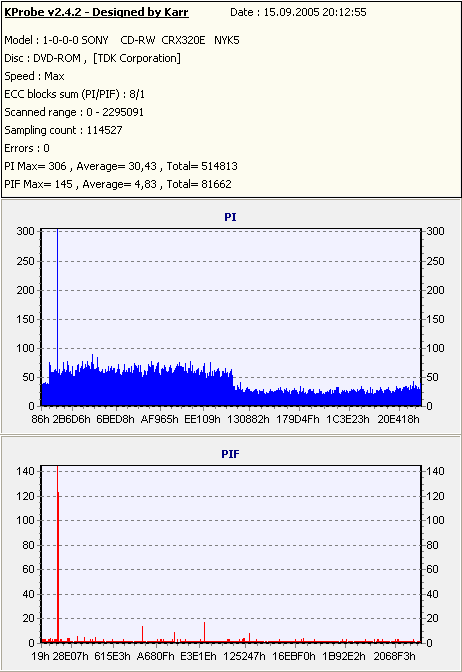Click the 'KProbe v2.4.2 - Designed by Karr' title

(x=96, y=12)
